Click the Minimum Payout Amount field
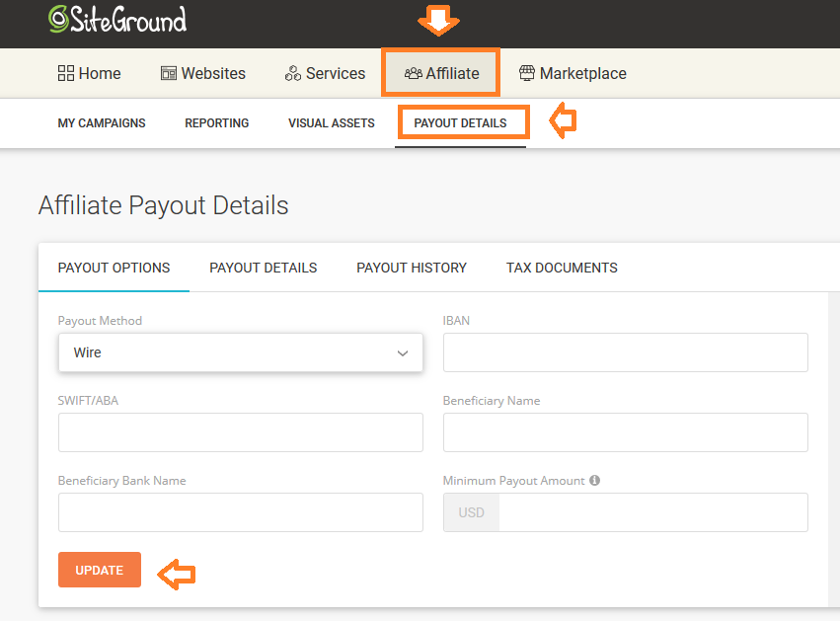 [x=653, y=512]
